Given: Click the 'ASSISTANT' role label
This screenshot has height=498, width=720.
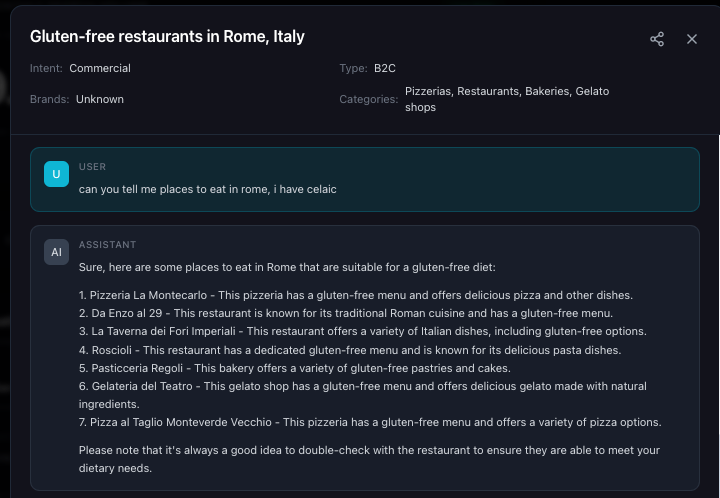Looking at the screenshot, I should (107, 245).
